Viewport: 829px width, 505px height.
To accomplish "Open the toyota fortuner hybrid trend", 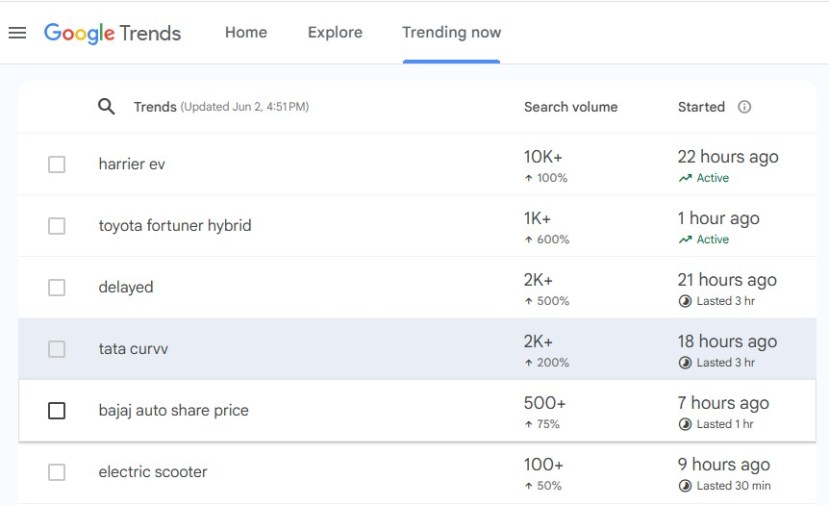I will click(x=175, y=226).
